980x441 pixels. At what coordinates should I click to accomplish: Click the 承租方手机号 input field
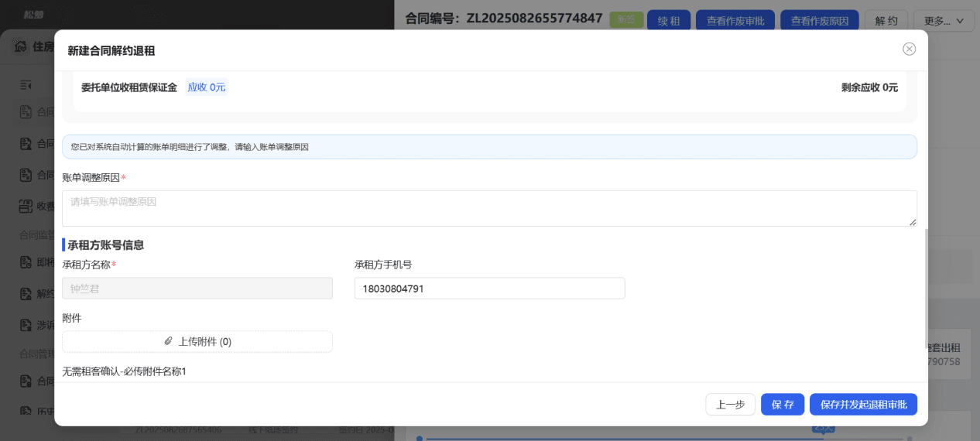tap(489, 289)
